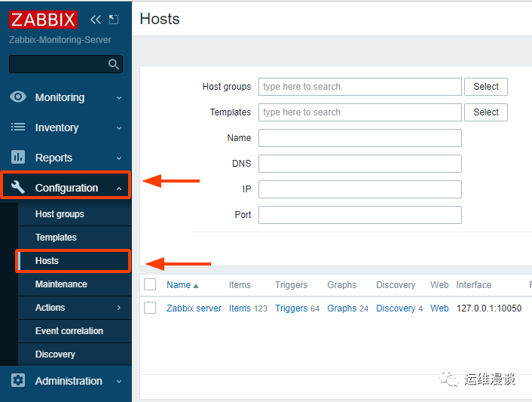Collapse sidebar with double-chevron icon
532x402 pixels.
(96, 20)
